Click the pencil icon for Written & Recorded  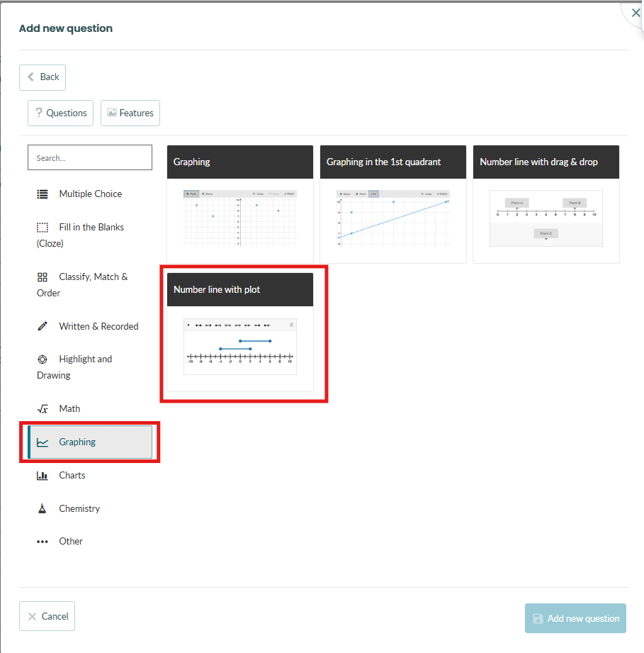(43, 326)
